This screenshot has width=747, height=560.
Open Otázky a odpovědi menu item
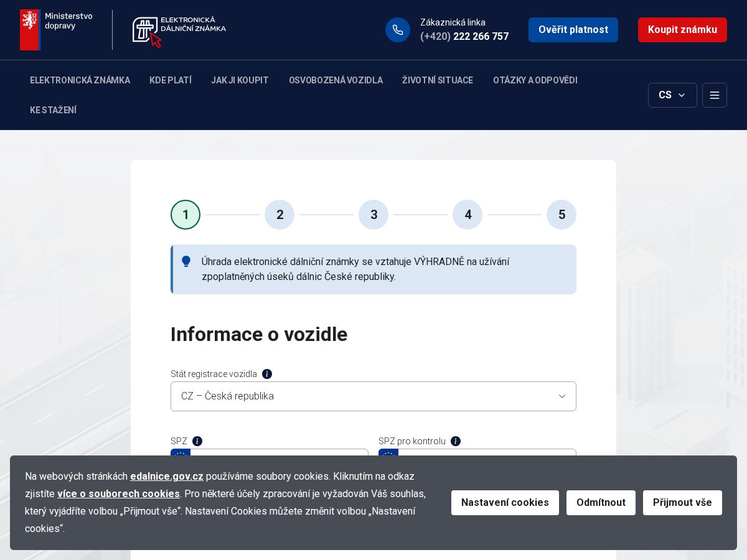535,80
